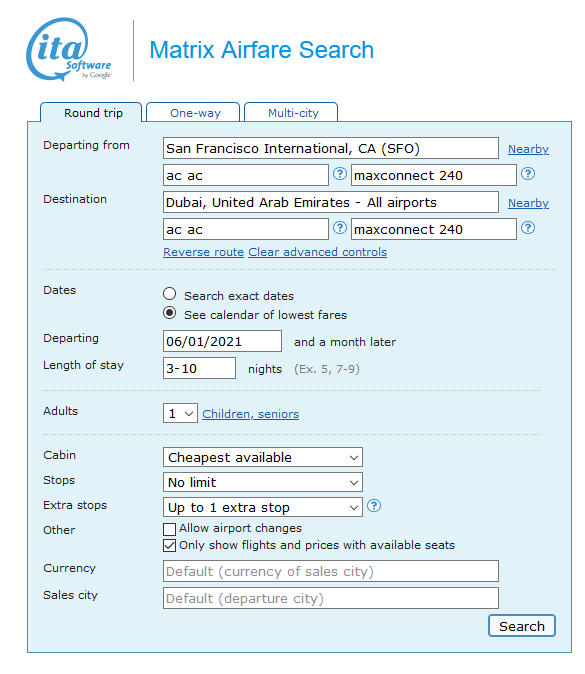Click the Reverse route link

(x=203, y=252)
